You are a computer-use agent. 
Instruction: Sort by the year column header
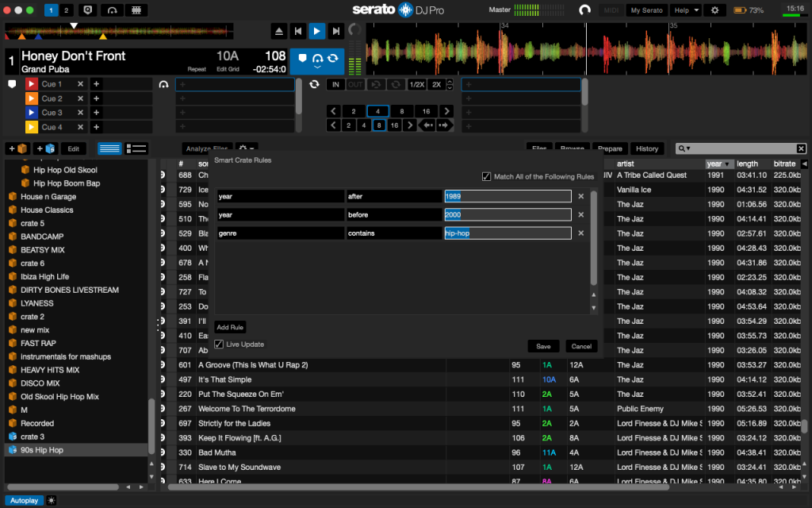[718, 164]
